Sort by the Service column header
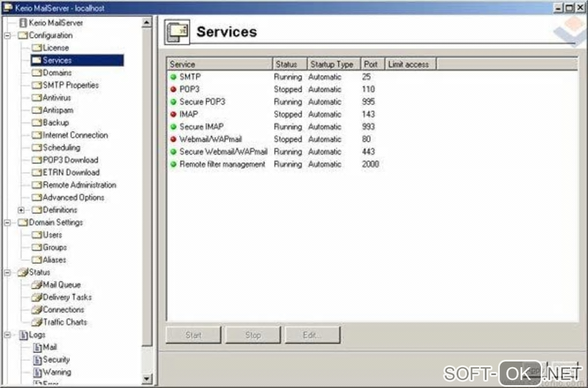This screenshot has height=388, width=588. tap(220, 64)
